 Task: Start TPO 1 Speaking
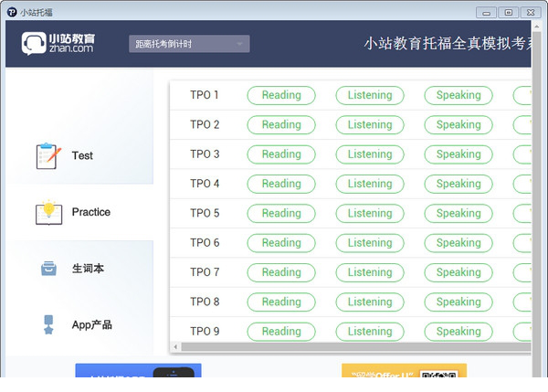click(x=458, y=95)
